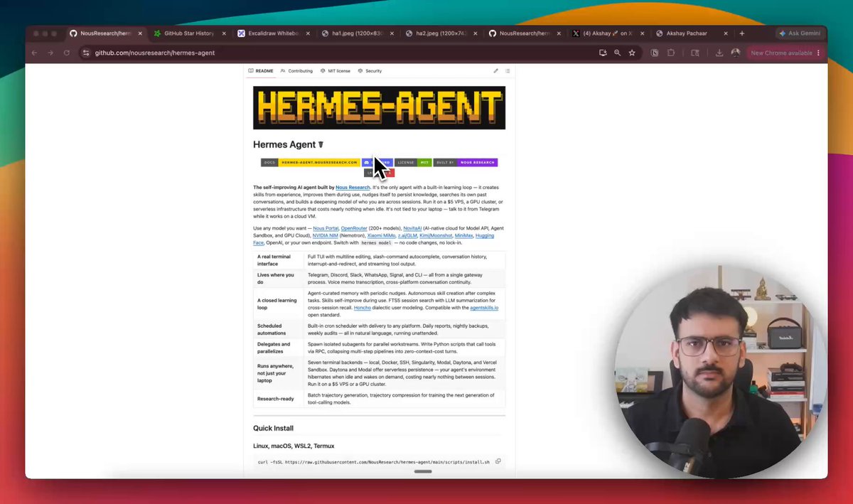
Task: Open the NovitaAI link
Action: tap(412, 228)
